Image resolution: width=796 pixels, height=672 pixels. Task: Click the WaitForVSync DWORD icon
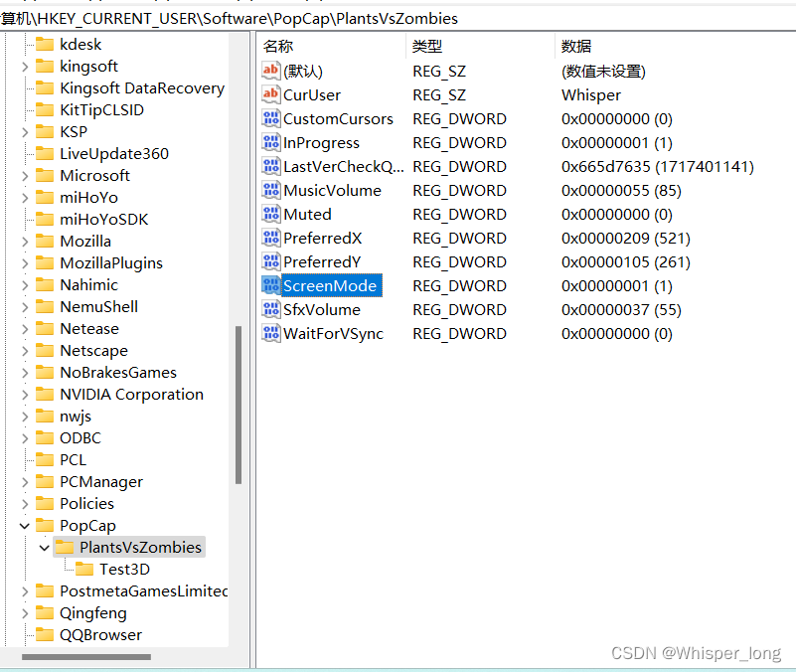pos(270,333)
